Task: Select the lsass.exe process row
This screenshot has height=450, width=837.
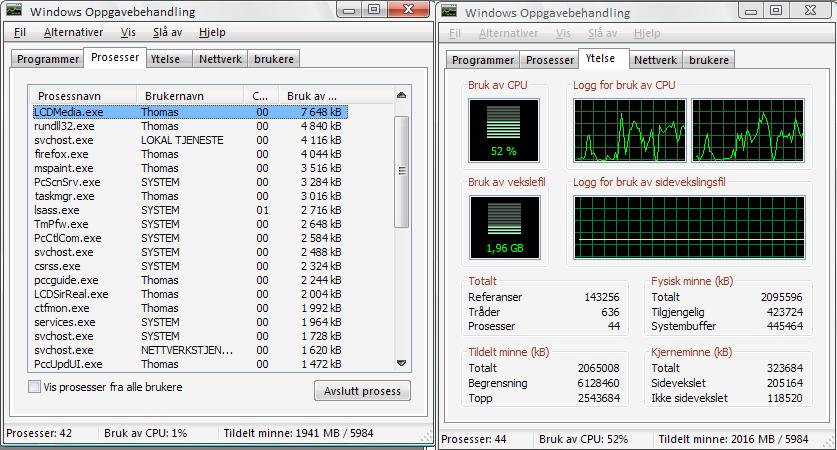Action: pos(189,210)
